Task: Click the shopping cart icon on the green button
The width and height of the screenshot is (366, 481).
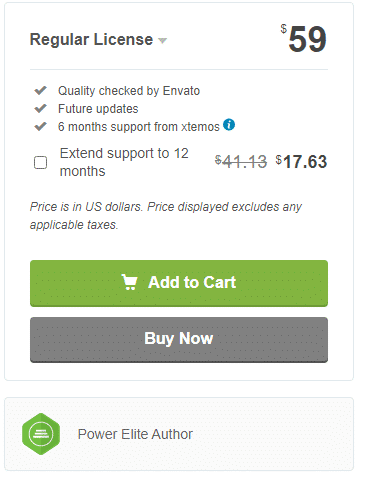Action: [129, 282]
